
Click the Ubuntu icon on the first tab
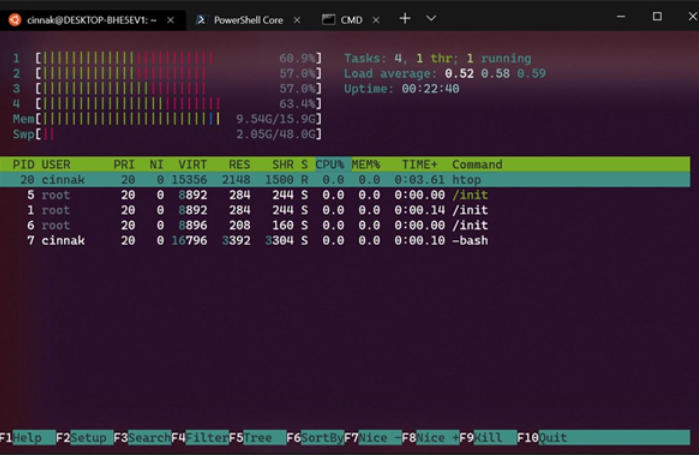click(x=15, y=20)
